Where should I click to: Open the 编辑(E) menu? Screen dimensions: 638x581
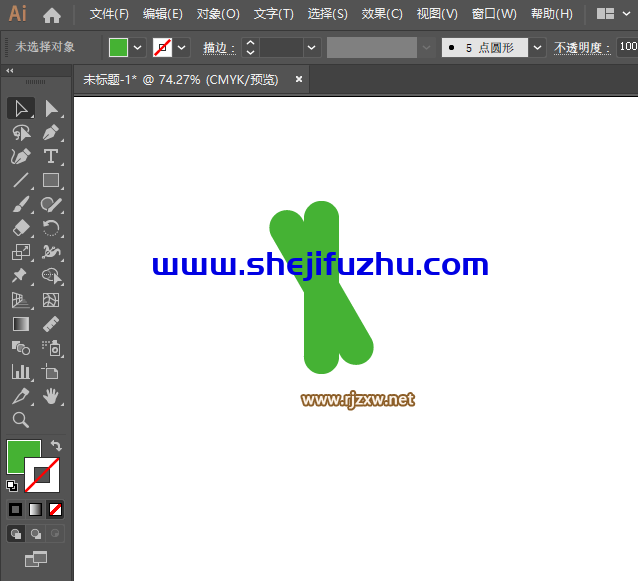coord(163,14)
